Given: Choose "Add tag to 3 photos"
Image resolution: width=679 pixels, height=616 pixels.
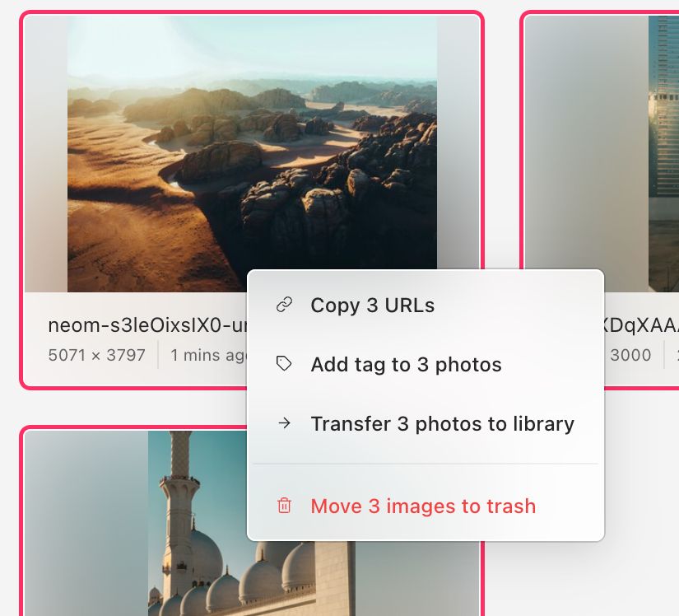Looking at the screenshot, I should (406, 364).
